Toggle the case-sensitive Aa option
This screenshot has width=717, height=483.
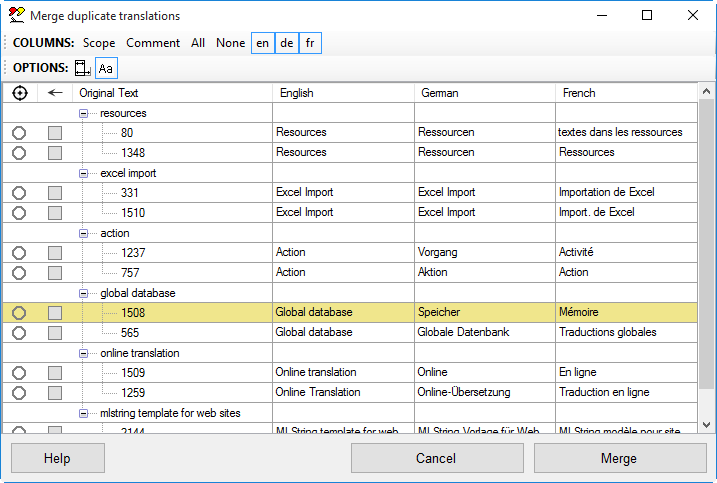point(105,68)
